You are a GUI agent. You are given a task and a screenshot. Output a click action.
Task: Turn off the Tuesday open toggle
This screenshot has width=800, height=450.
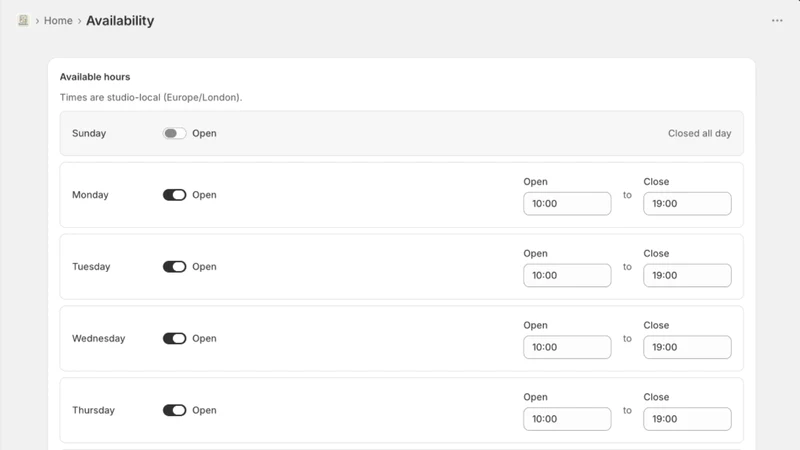174,267
